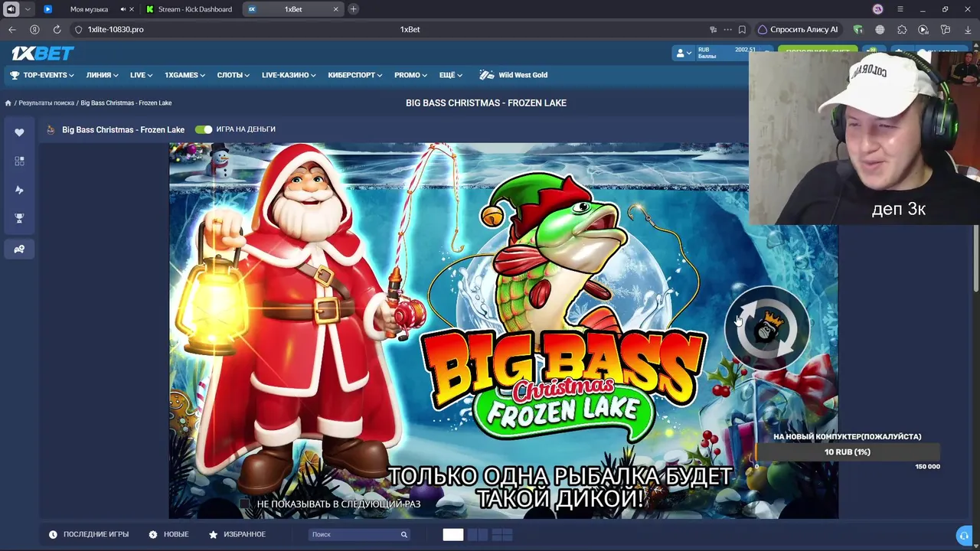Click the browser sound indicator icon
This screenshot has width=980, height=551.
pos(11,9)
